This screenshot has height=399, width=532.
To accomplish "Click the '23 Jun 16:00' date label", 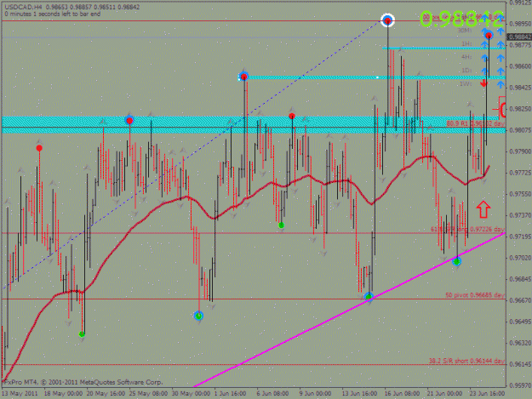I will [x=487, y=394].
